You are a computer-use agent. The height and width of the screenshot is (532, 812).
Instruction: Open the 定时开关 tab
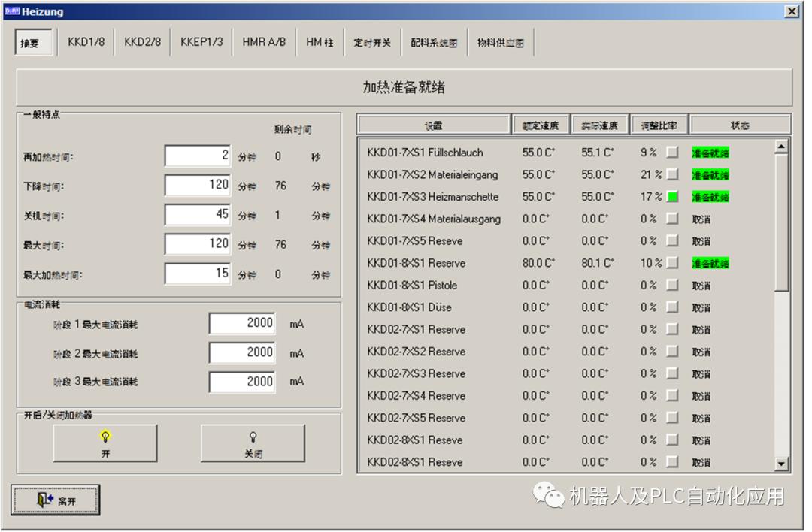click(372, 41)
